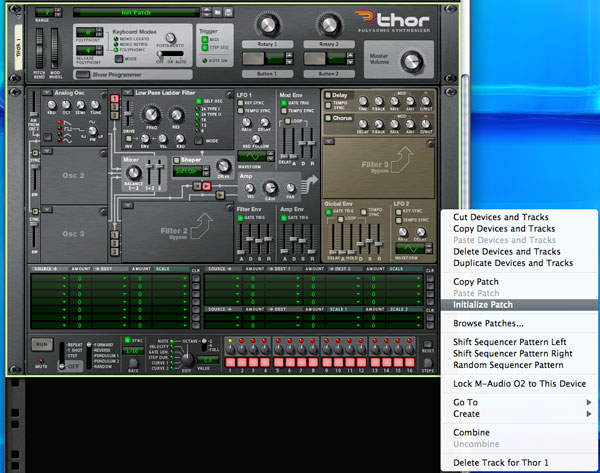Choose Delete Track for Thor 1
This screenshot has height=473, width=600.
point(519,463)
